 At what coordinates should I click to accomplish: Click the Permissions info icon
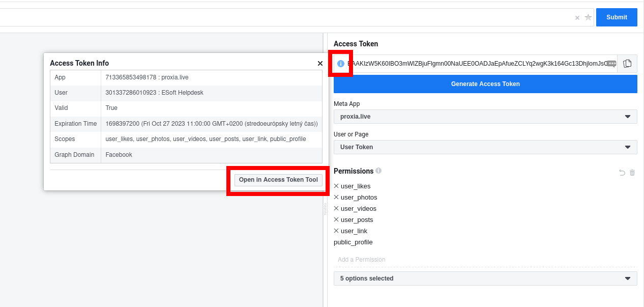tap(378, 171)
